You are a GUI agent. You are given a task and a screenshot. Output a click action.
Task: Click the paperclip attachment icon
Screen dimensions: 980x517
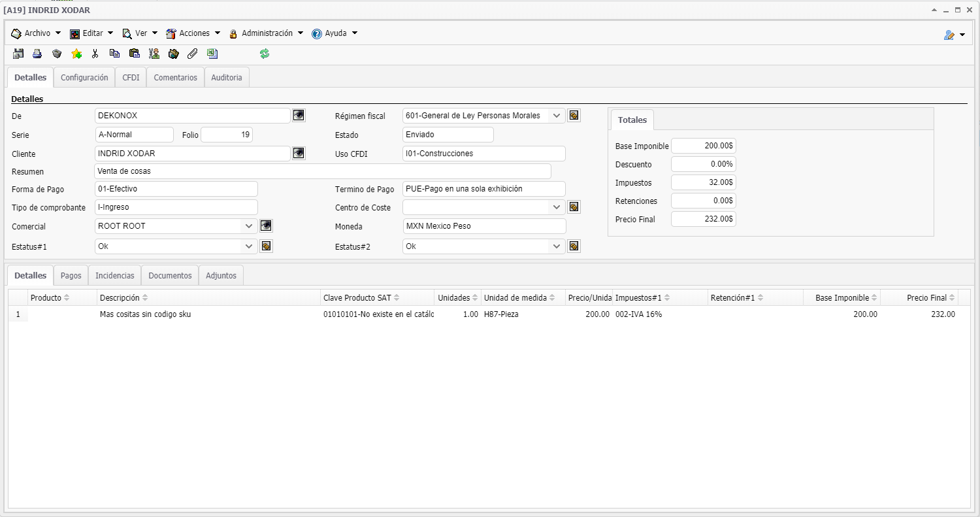(x=192, y=54)
